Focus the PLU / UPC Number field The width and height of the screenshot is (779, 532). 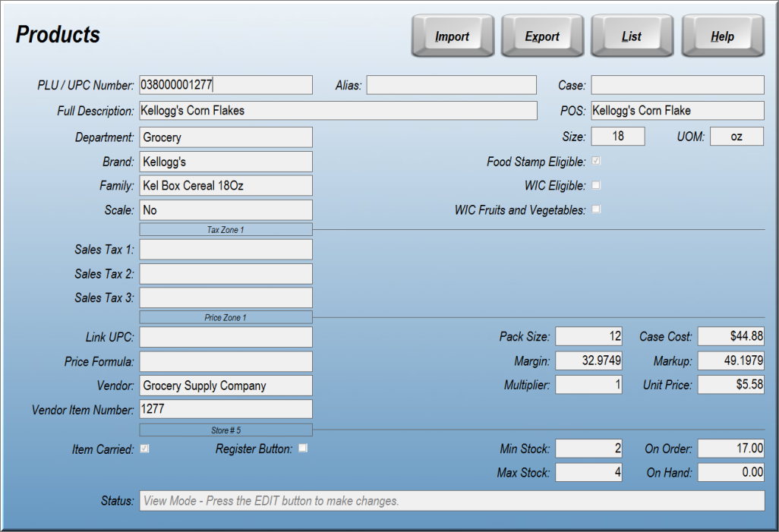[x=225, y=85]
